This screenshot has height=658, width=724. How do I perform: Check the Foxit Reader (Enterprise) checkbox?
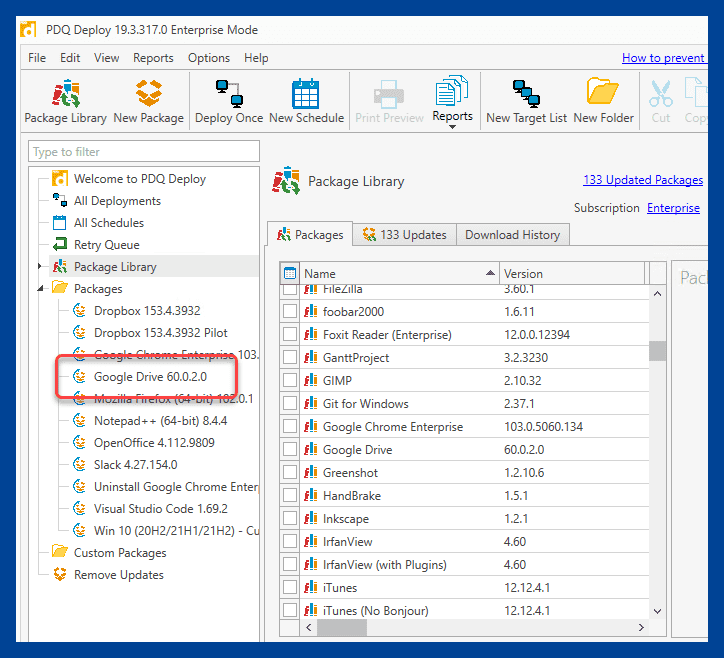[290, 334]
